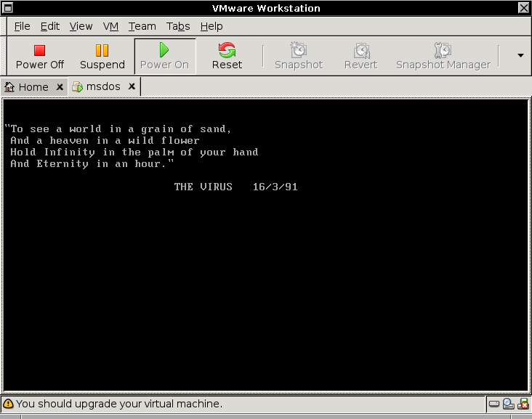Open the Team menu
Screen dimensions: 532x419
[x=142, y=26]
